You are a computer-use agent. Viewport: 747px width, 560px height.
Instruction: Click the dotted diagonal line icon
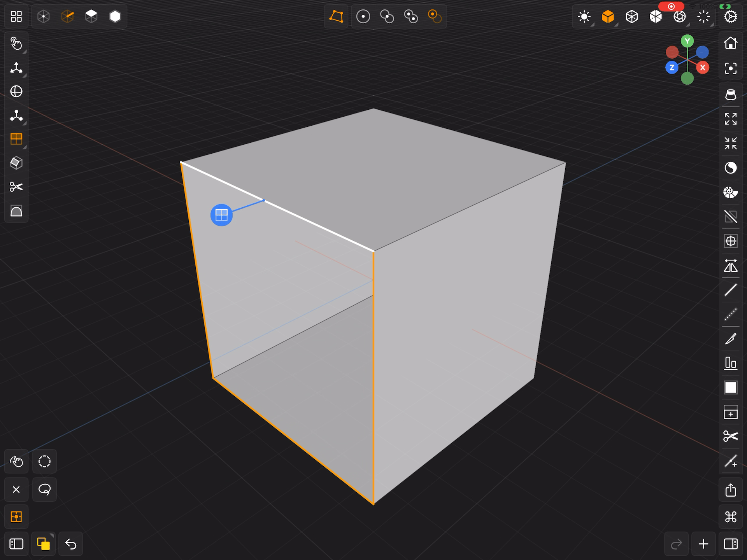click(731, 314)
